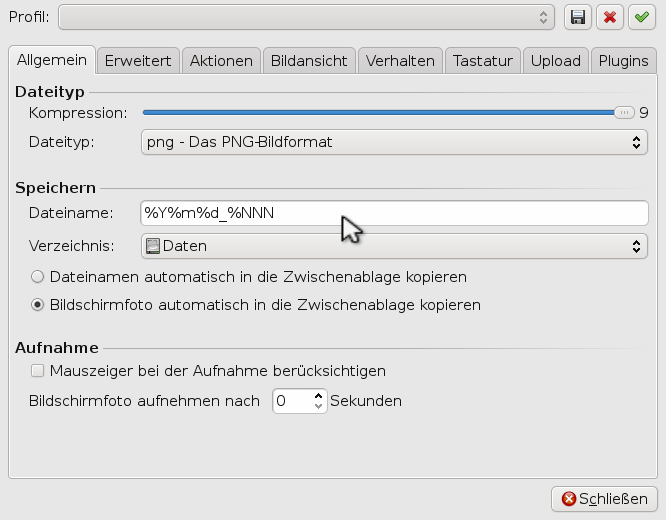Viewport: 666px width, 520px height.
Task: Go to the Bildansicht tab
Action: [x=308, y=61]
